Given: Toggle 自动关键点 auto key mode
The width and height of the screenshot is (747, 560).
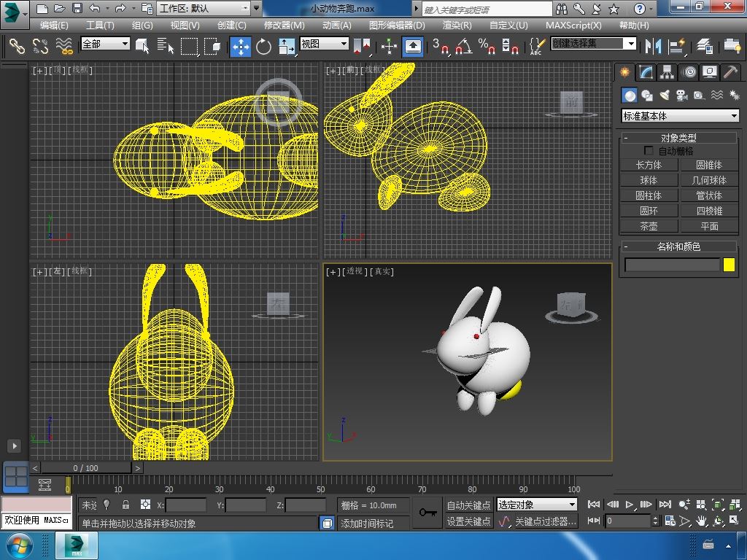Looking at the screenshot, I should tap(468, 505).
